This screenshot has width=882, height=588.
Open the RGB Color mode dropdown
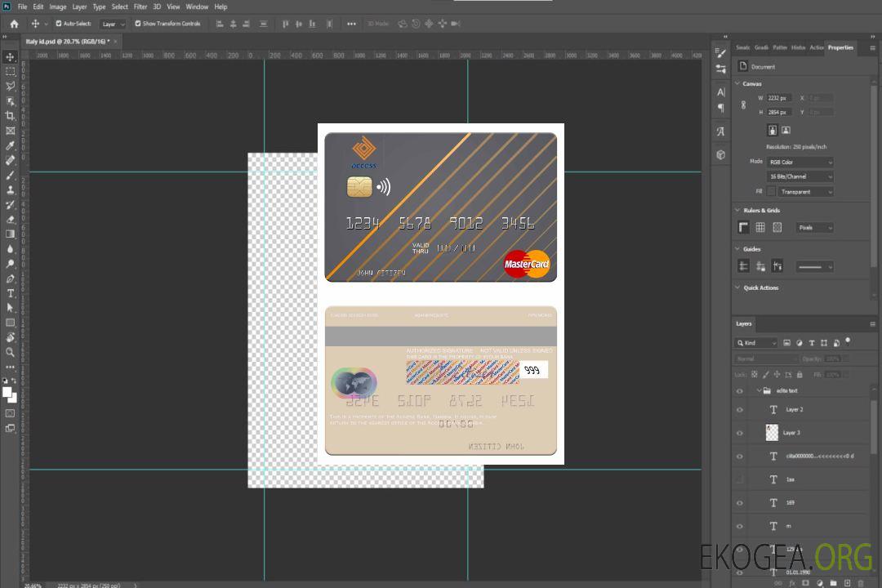point(800,162)
